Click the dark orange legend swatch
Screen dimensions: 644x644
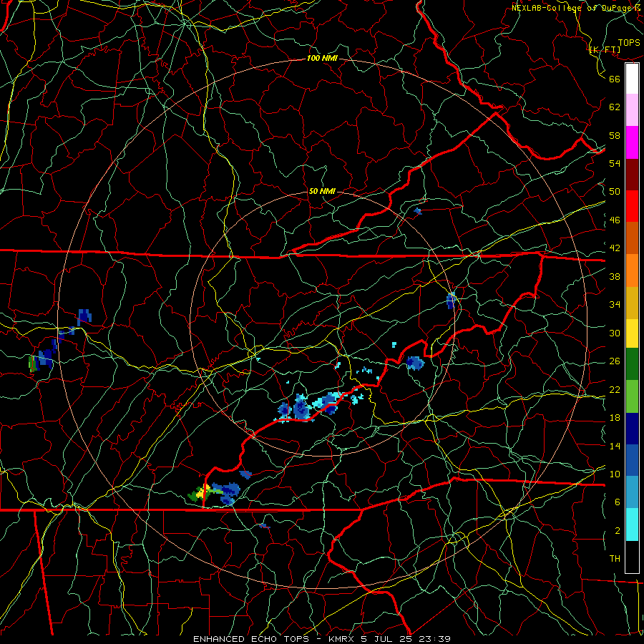(632, 238)
